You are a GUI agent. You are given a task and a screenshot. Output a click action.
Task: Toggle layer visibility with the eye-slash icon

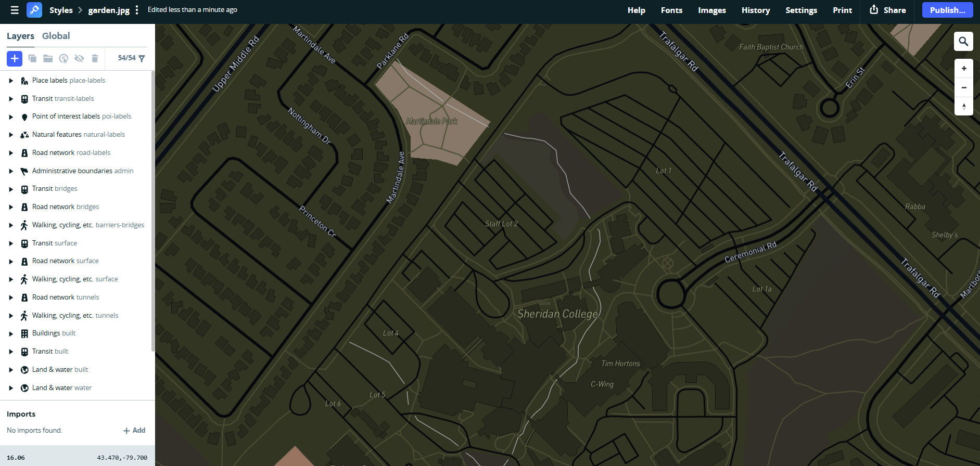coord(79,58)
